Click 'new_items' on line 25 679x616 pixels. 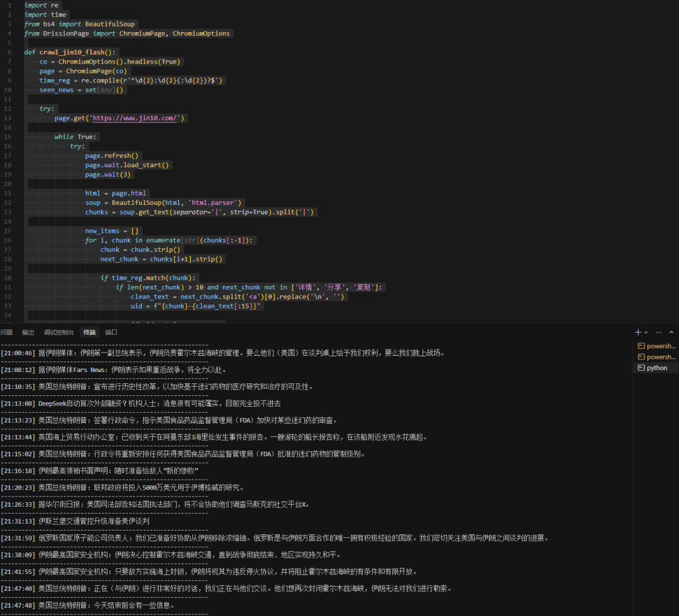tap(102, 231)
